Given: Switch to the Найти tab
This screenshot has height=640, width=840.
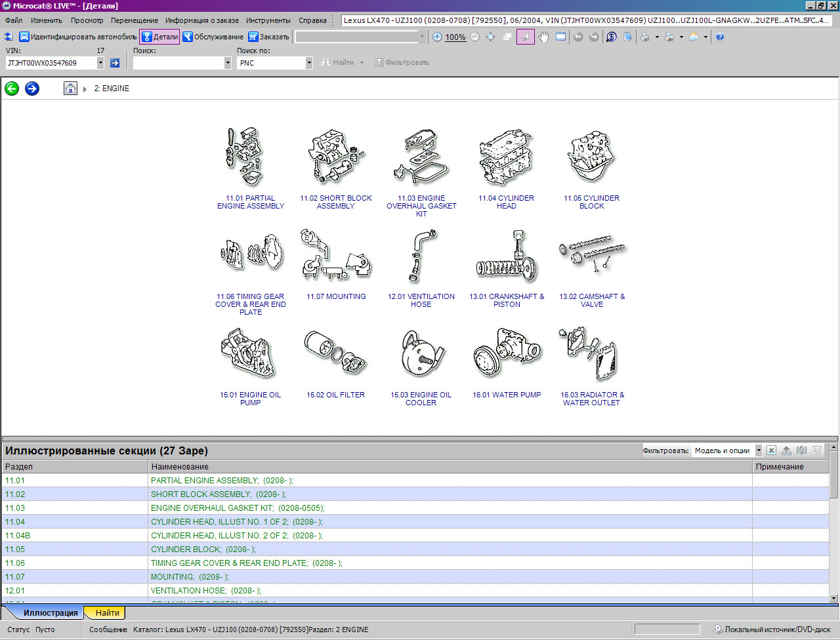Looking at the screenshot, I should 107,613.
